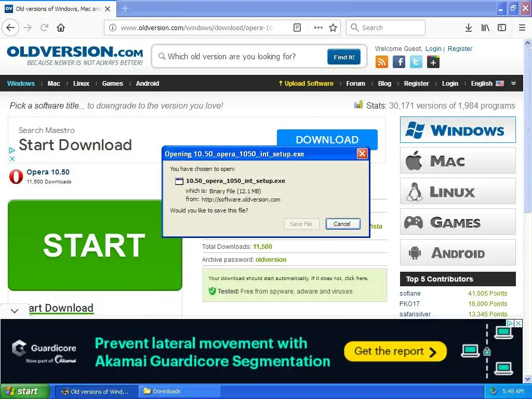Click Cancel in the download dialog
The width and height of the screenshot is (532, 399).
pos(343,224)
